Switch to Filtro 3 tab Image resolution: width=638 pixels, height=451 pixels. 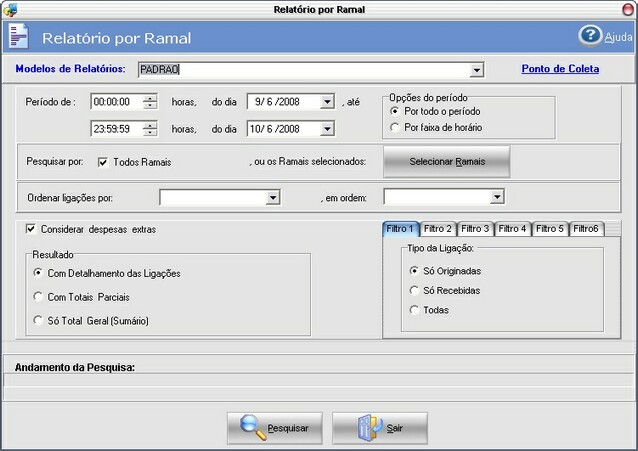475,229
